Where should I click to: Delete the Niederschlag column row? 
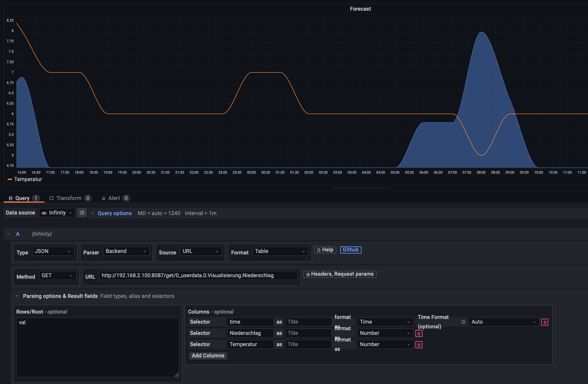419,333
